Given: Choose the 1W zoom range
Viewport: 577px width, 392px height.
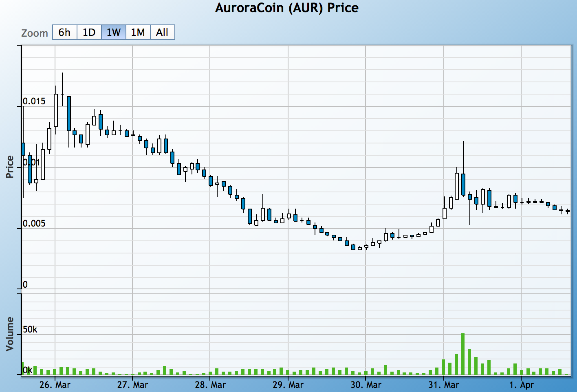Looking at the screenshot, I should [114, 33].
